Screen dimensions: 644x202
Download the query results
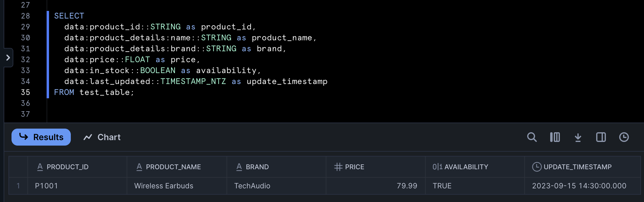pos(578,137)
